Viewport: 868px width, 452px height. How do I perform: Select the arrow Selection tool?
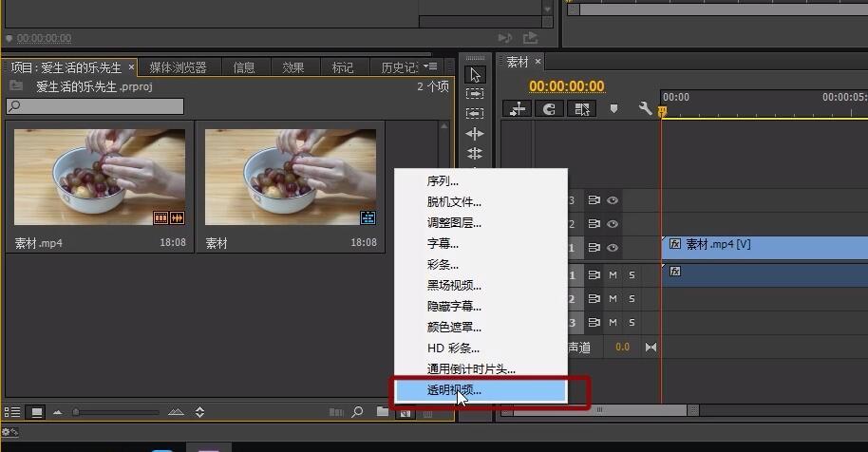[x=475, y=75]
